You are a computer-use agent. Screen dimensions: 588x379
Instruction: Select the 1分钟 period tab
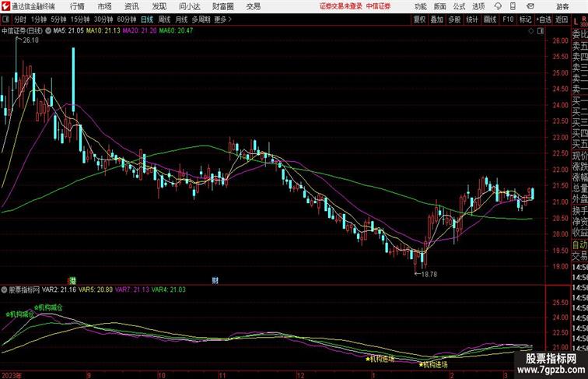point(39,19)
